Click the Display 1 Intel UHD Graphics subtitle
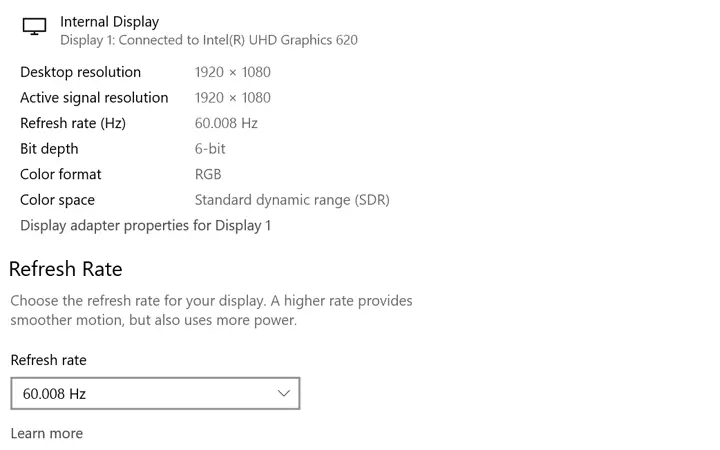 coord(209,40)
